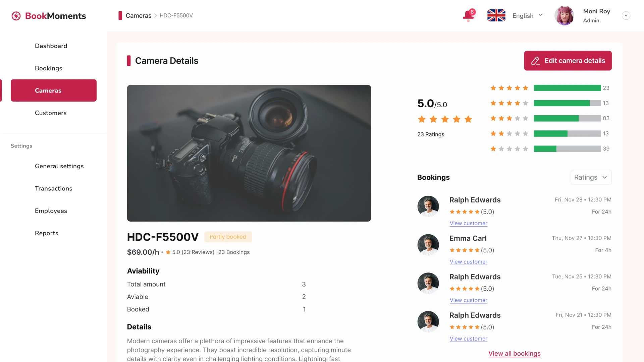Click the star icon beside 5.0 (23 Reviews)
The height and width of the screenshot is (362, 644).
tap(168, 252)
